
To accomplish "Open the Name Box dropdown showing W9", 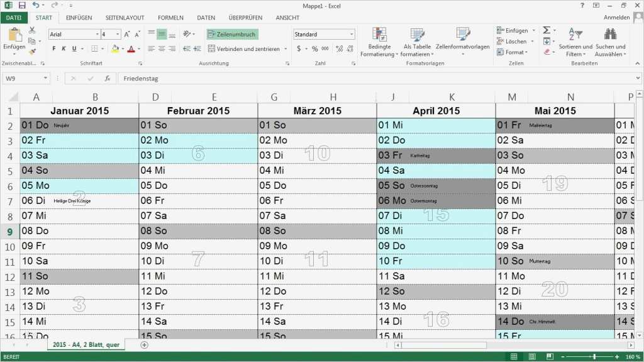I will pos(45,78).
